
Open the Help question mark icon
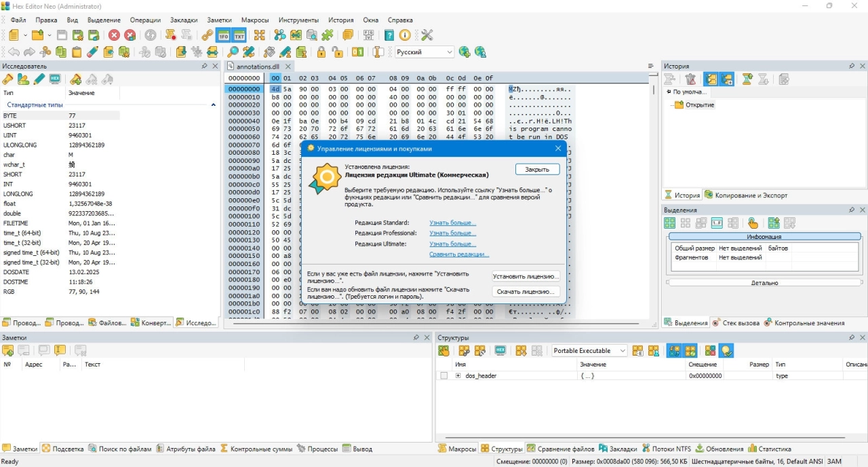[x=389, y=35]
